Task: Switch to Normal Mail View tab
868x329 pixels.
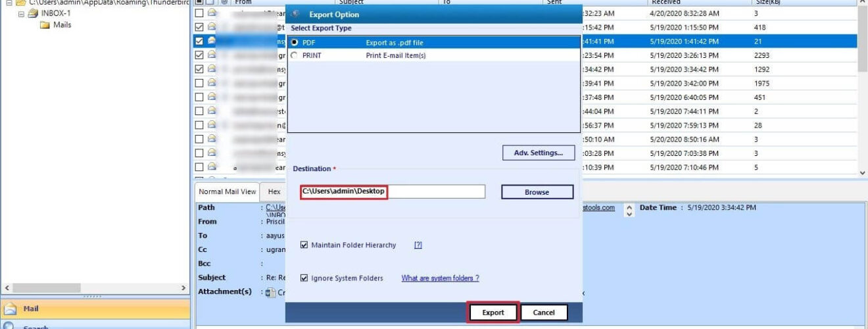Action: click(x=228, y=191)
